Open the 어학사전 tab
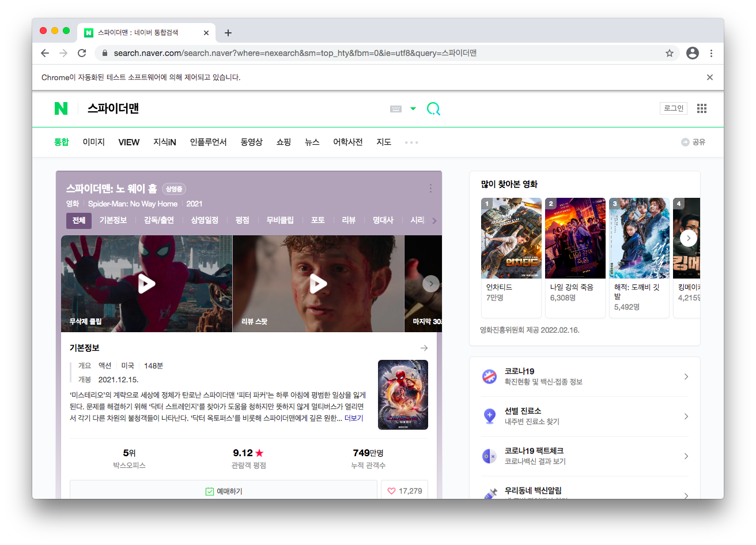Screen dimensions: 756x545 coord(348,142)
